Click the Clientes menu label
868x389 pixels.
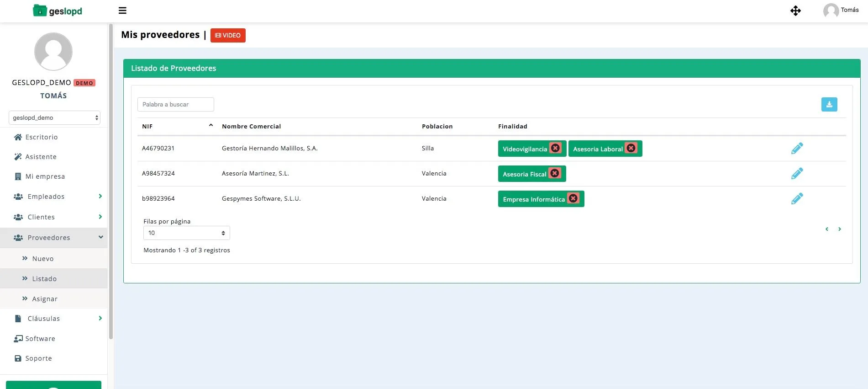tap(41, 217)
